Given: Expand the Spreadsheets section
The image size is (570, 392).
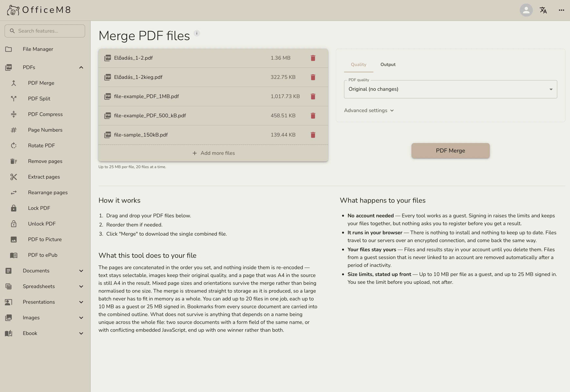Looking at the screenshot, I should (x=81, y=286).
